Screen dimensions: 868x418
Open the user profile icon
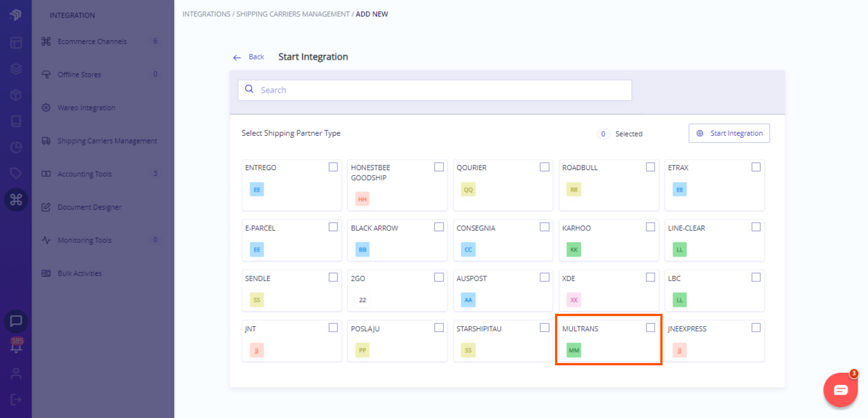pyautogui.click(x=15, y=374)
